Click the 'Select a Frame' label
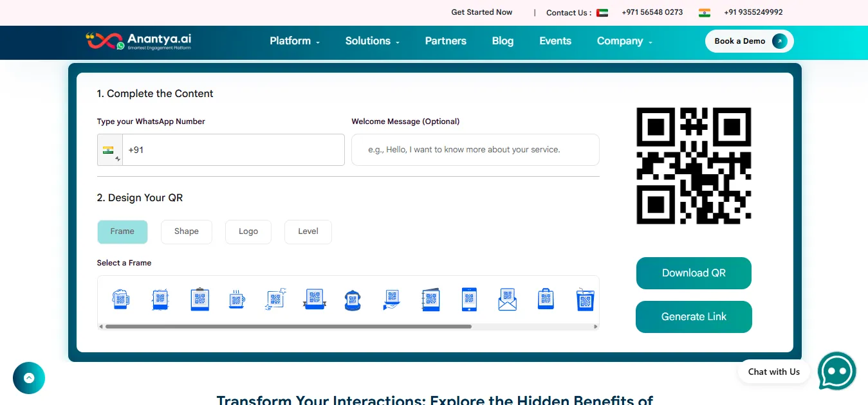Viewport: 868px width, 405px height. pyautogui.click(x=124, y=263)
